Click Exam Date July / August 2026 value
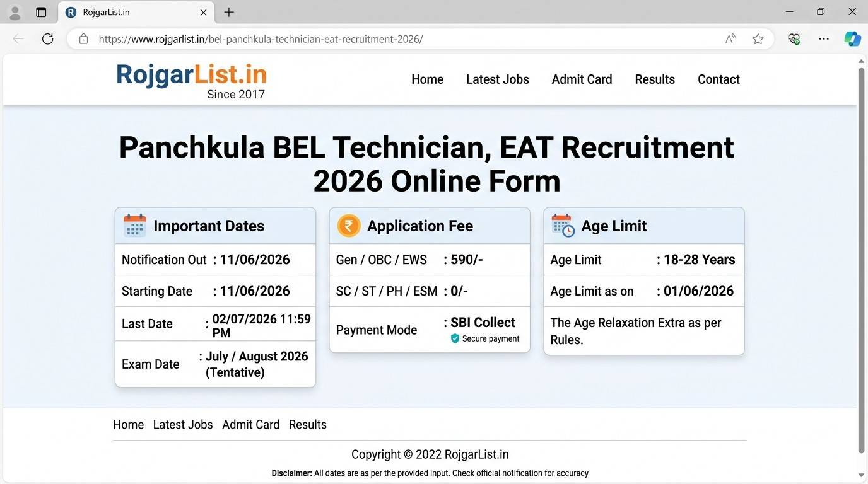868x484 pixels. pos(257,364)
